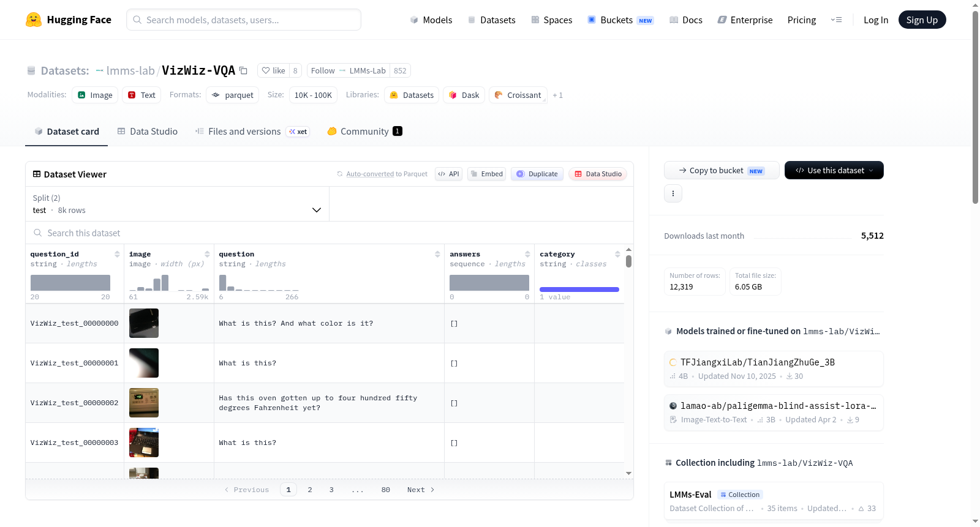Sort image column via sort icon
The height and width of the screenshot is (527, 980).
[207, 254]
